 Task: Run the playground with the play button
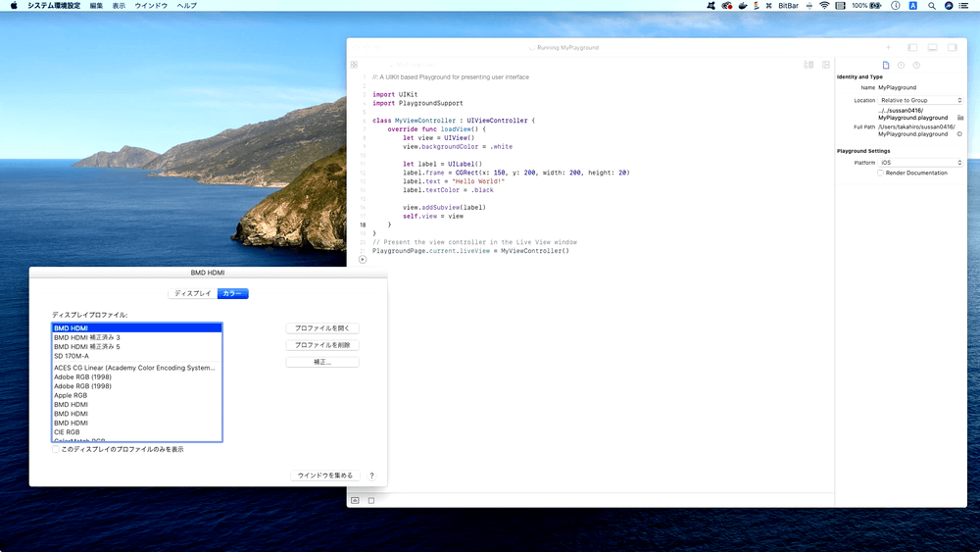coord(363,259)
